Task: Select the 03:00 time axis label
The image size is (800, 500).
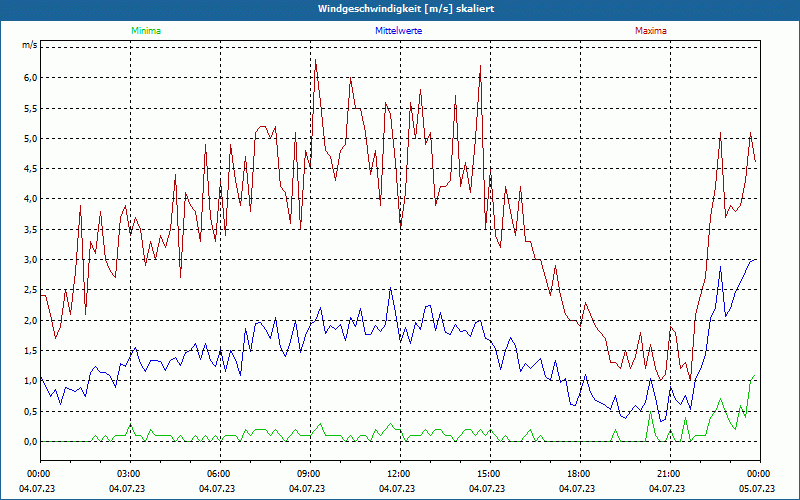Action: coord(129,473)
